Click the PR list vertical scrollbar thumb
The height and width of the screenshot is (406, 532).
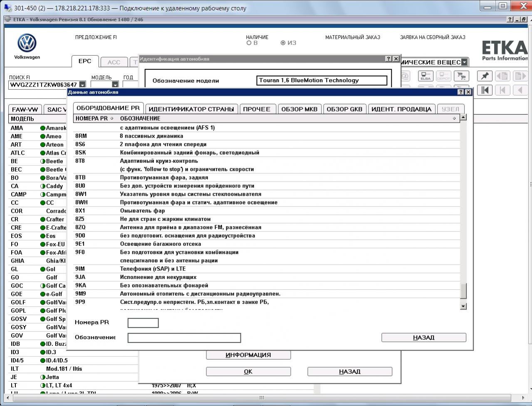pyautogui.click(x=463, y=291)
